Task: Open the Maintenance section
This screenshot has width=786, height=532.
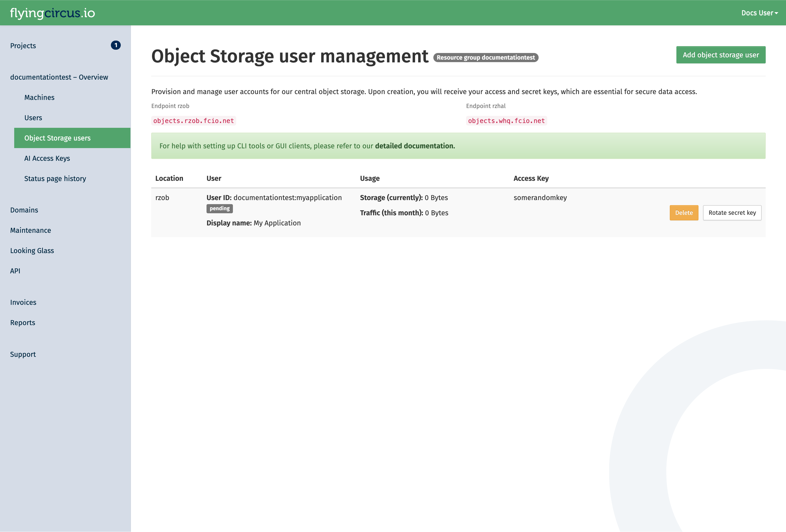Action: (x=30, y=230)
